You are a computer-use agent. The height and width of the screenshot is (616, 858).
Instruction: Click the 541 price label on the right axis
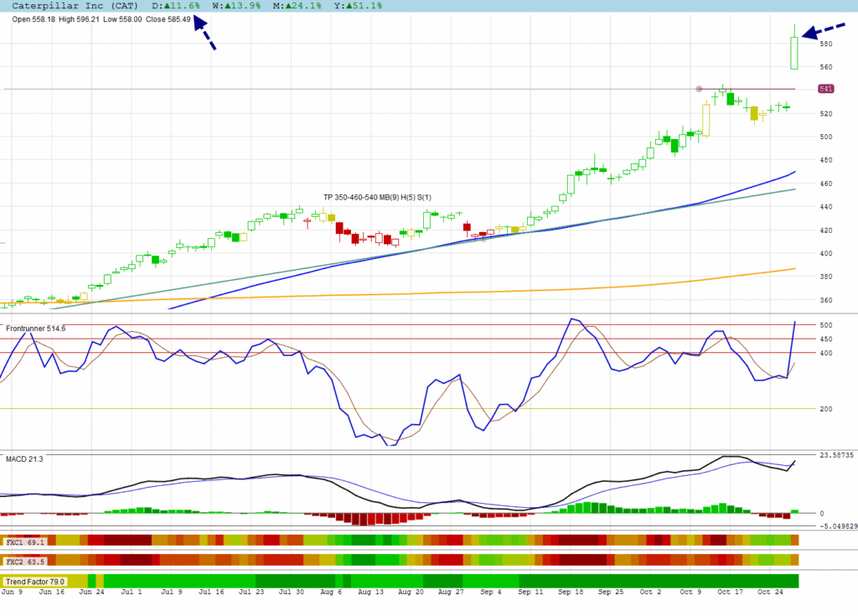point(826,90)
